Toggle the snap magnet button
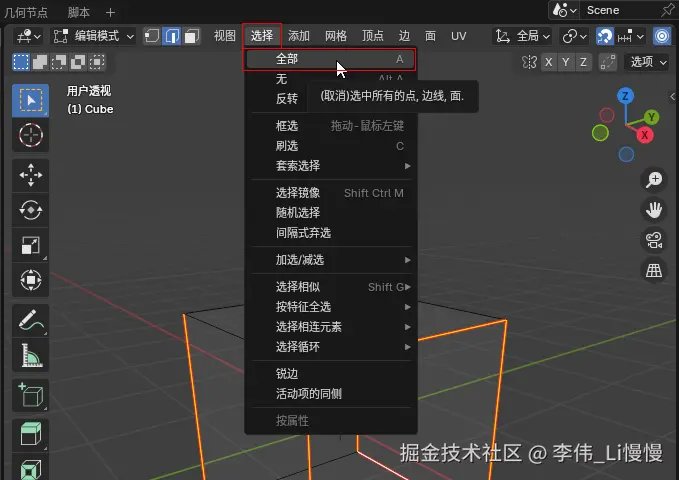The height and width of the screenshot is (480, 679). (605, 36)
